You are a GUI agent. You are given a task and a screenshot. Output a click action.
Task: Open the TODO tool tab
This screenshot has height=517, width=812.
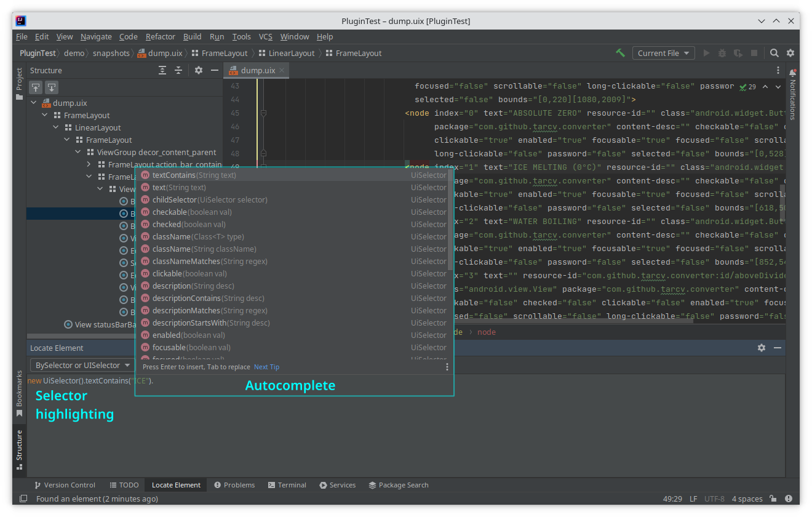coord(124,485)
